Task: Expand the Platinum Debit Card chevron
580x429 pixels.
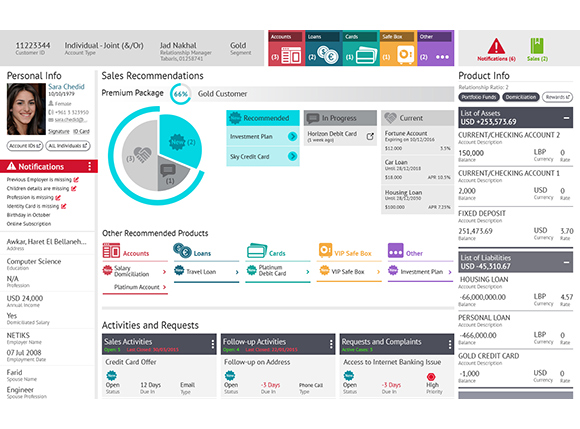Action: 308,272
